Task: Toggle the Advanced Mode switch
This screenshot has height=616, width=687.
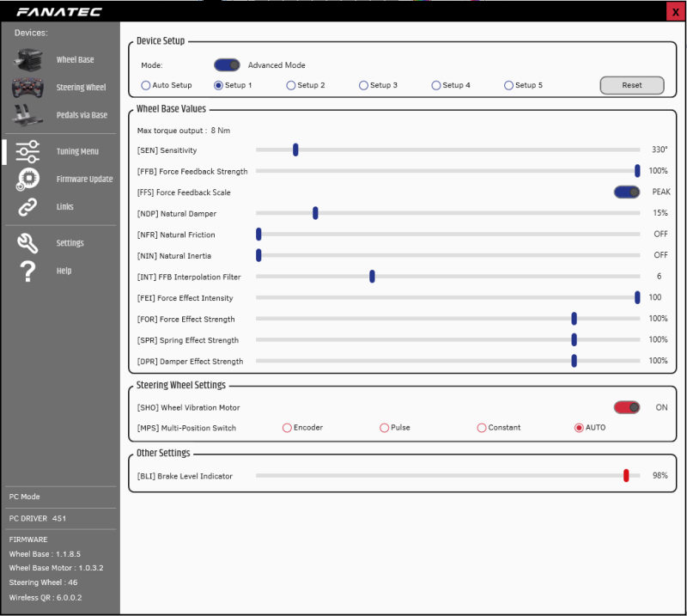Action: click(x=227, y=65)
